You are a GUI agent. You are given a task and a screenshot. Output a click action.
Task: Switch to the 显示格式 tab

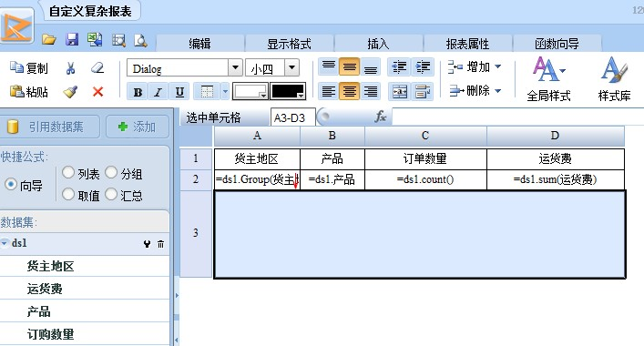click(x=289, y=44)
